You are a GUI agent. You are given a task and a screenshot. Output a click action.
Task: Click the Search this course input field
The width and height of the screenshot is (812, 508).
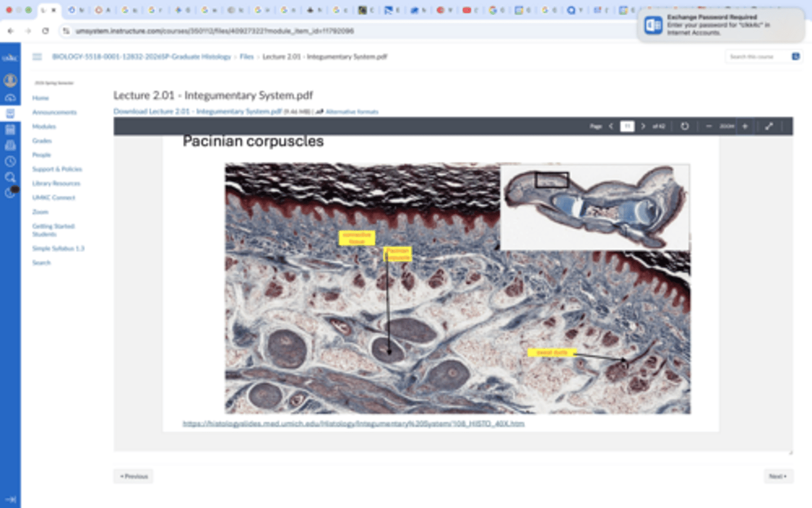tap(757, 56)
